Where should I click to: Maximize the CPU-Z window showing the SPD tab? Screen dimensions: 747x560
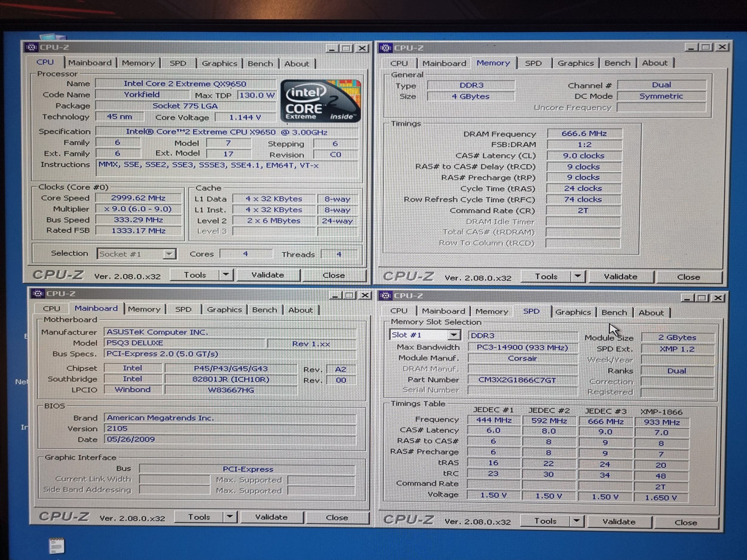tap(702, 298)
